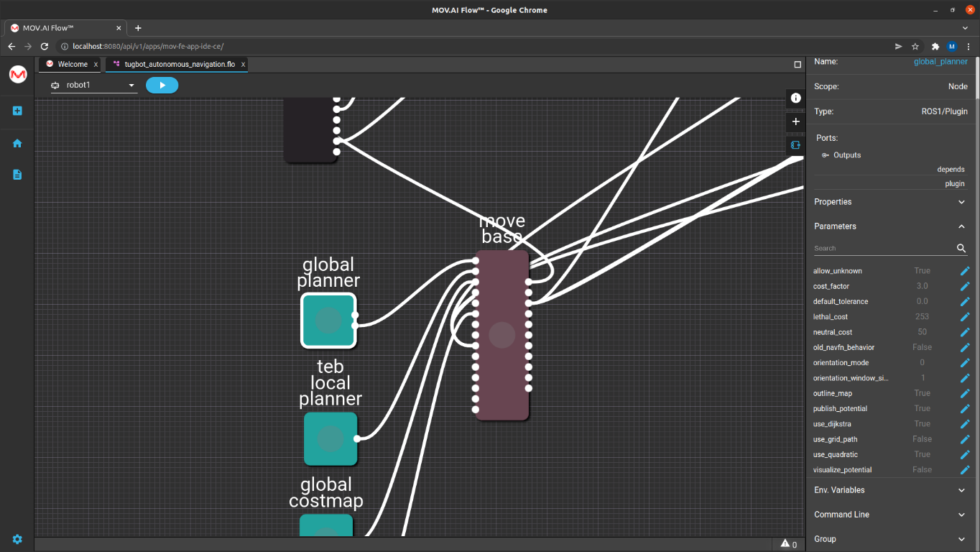Click the ROS1/Plugin type value
Viewport: 980px width, 552px height.
pos(944,111)
